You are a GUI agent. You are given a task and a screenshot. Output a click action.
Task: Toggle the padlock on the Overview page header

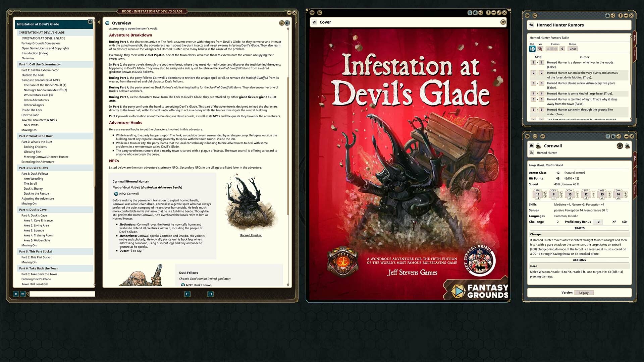click(x=287, y=23)
